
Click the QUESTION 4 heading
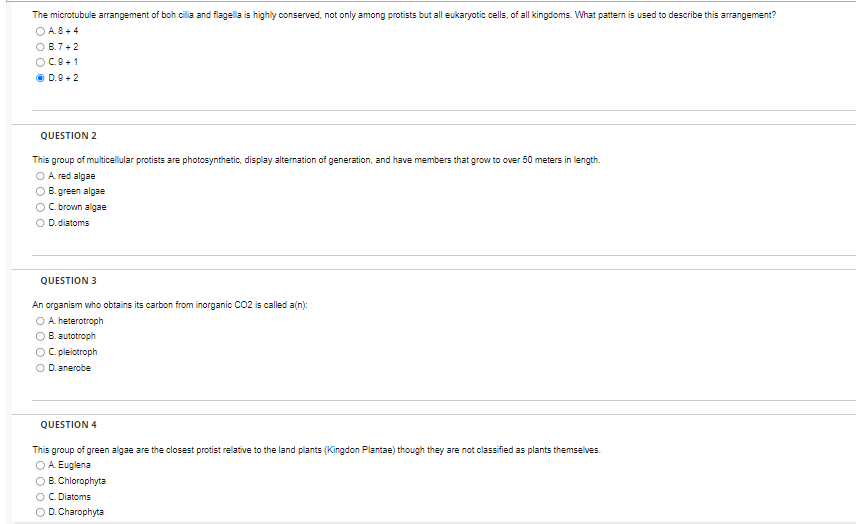[x=68, y=425]
